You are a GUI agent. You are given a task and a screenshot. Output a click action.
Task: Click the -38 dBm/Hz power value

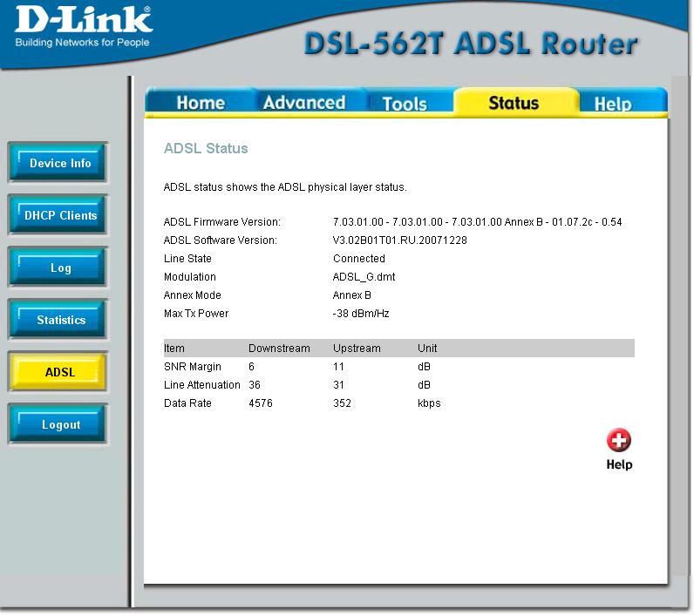(x=361, y=314)
